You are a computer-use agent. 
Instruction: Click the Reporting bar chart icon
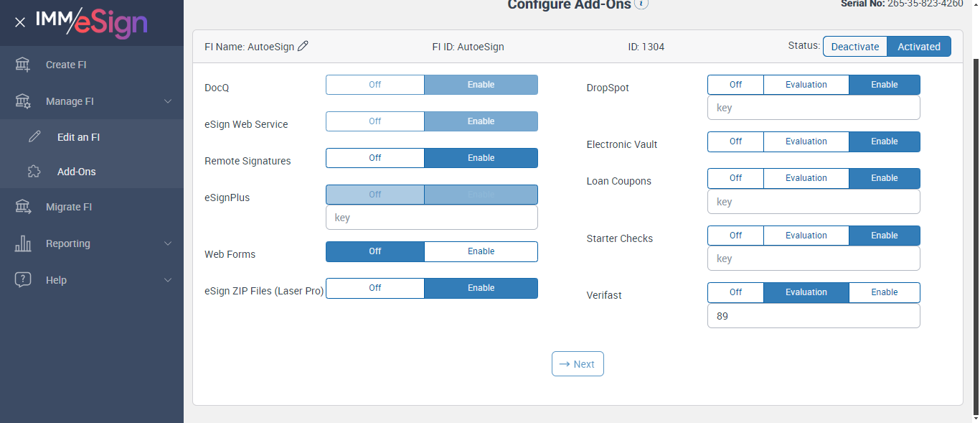[x=23, y=243]
